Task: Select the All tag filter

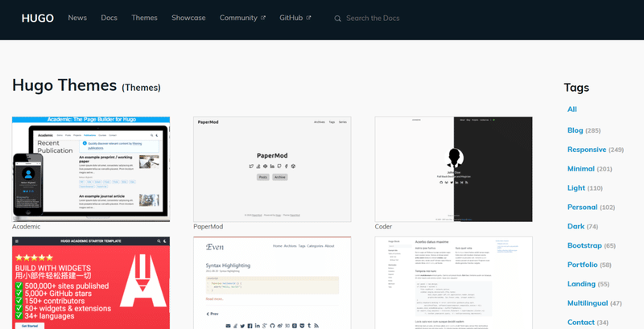Action: (572, 109)
